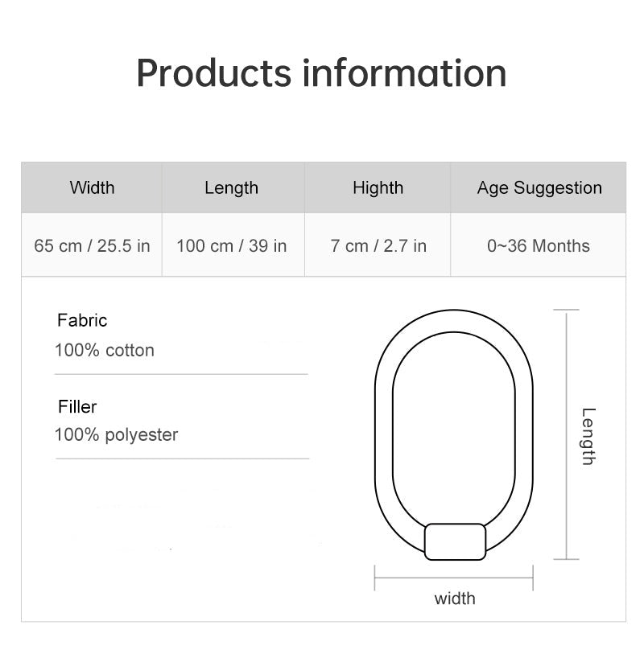Select the 65 cm / 25.5 in cell

92,245
